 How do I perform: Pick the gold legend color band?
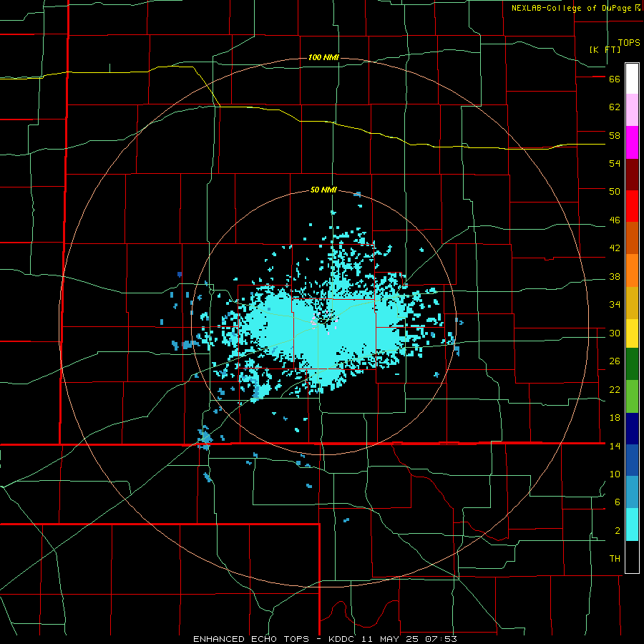tap(632, 303)
